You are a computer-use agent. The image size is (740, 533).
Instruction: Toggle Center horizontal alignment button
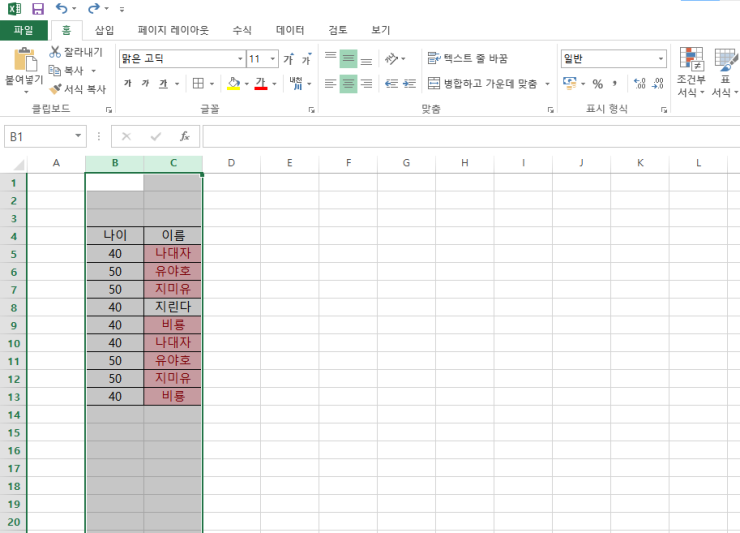point(348,84)
